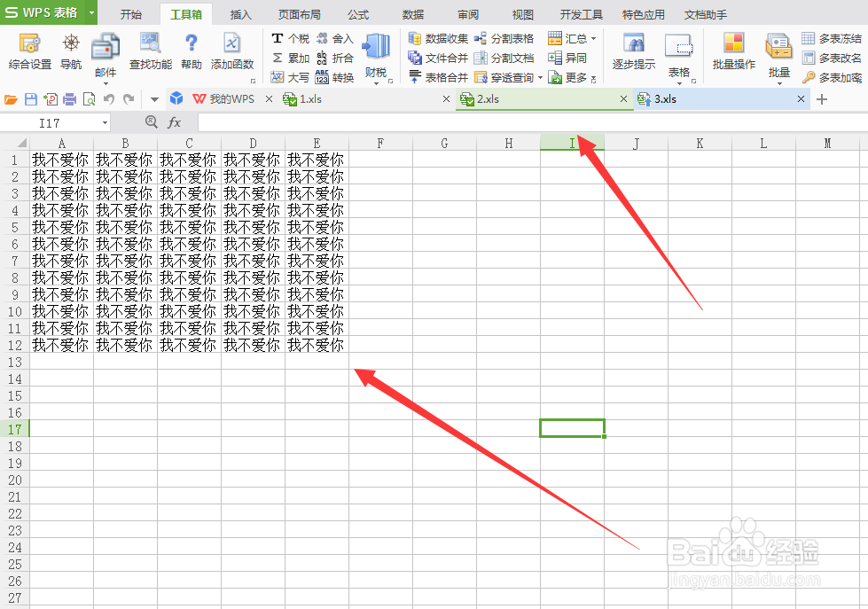This screenshot has width=868, height=609.
Task: Switch to the 3.xls document tab
Action: pos(722,99)
